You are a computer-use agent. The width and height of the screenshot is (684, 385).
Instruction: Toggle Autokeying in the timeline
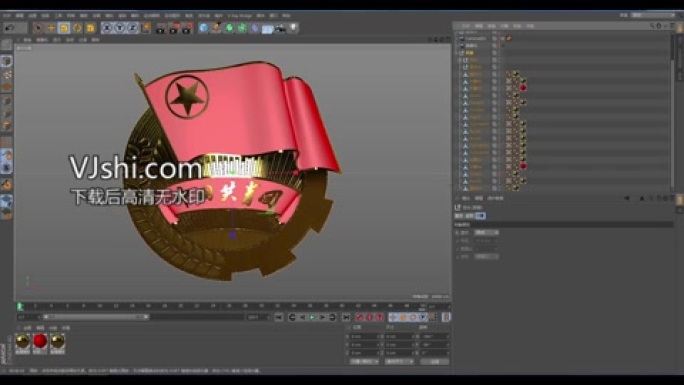(x=370, y=317)
